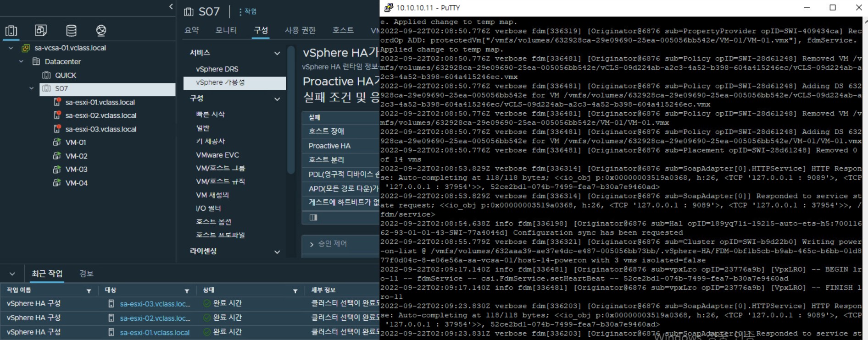Select the 구성 tab
868x340 pixels.
click(x=261, y=30)
